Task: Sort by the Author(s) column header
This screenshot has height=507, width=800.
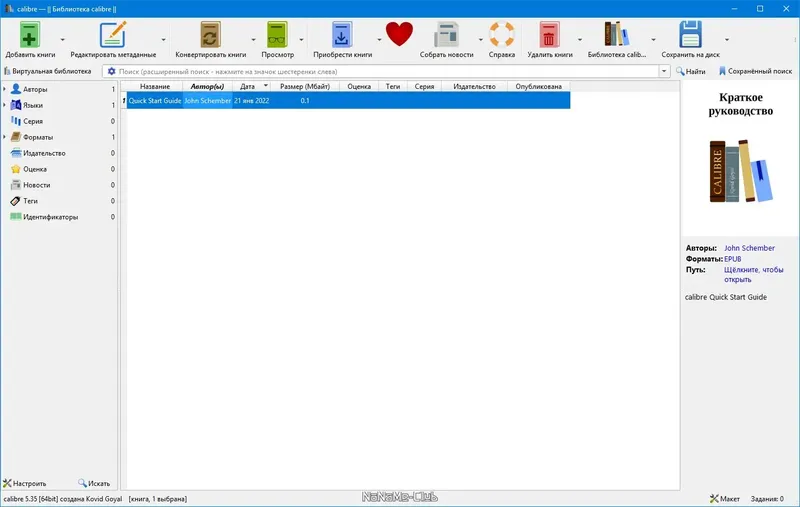Action: tap(207, 86)
